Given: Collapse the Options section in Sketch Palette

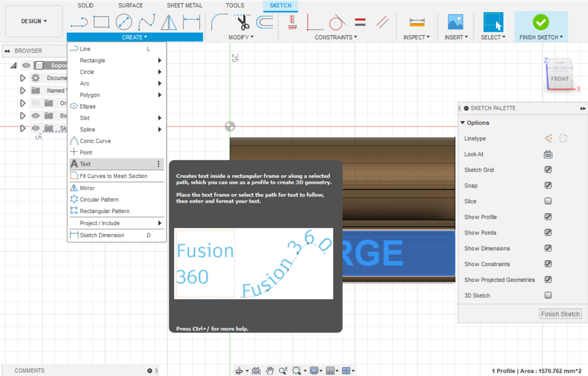Looking at the screenshot, I should (463, 123).
